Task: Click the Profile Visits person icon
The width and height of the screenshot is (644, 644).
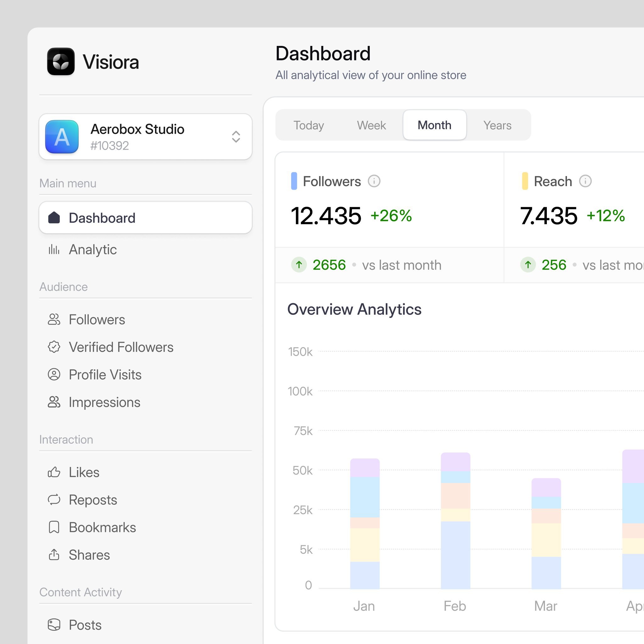Action: 54,375
